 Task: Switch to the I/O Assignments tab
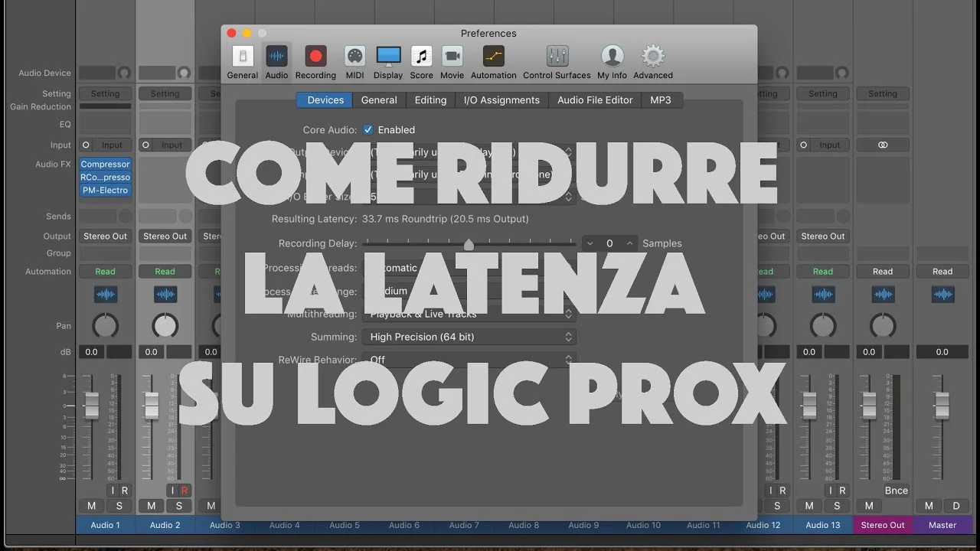point(501,100)
